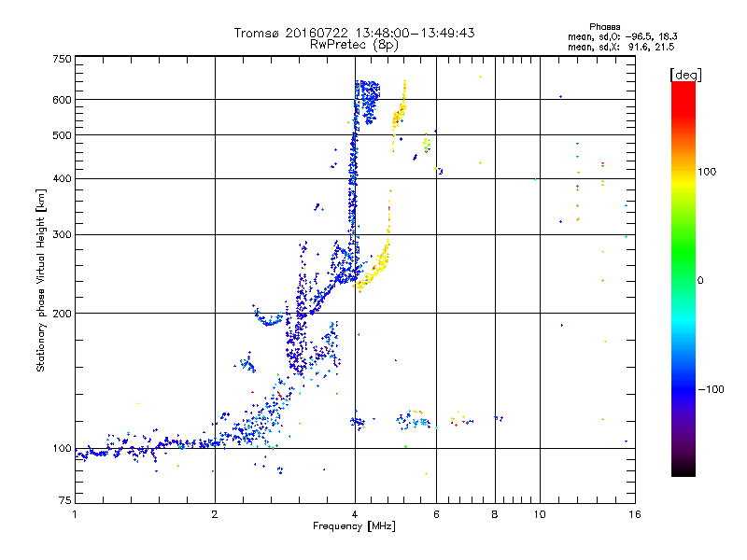This screenshot has height=560, width=747.
Task: Click the y-axis tick label '200'
Action: click(63, 314)
